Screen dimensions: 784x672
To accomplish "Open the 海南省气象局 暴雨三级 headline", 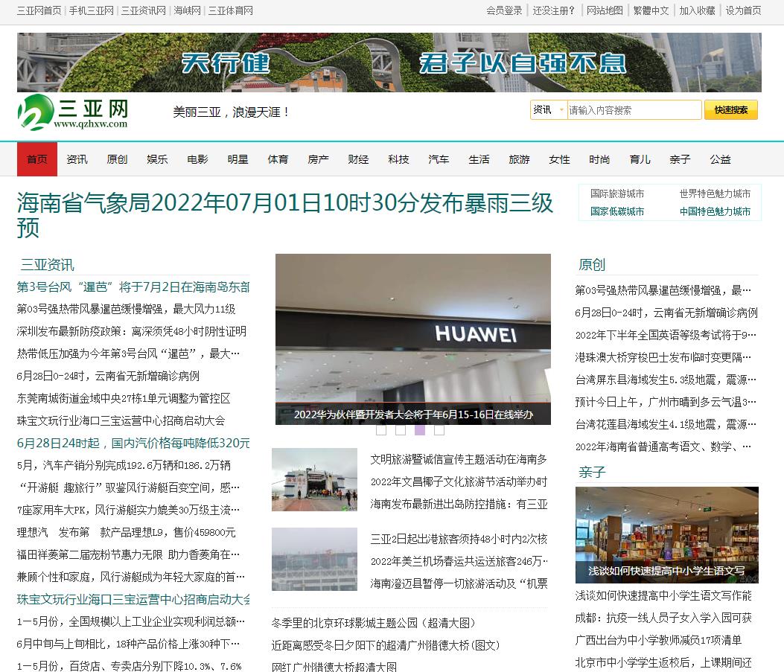I will pyautogui.click(x=285, y=215).
